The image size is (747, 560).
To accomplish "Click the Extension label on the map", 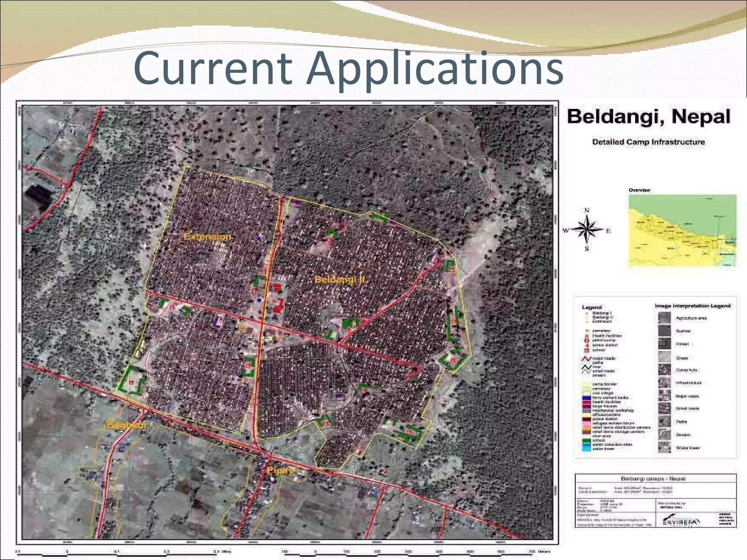I will [x=207, y=237].
